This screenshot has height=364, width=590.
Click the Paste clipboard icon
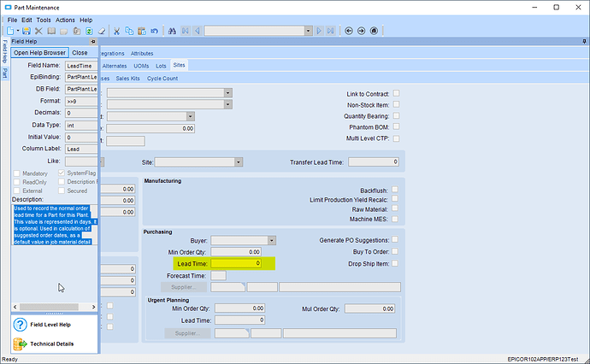142,31
